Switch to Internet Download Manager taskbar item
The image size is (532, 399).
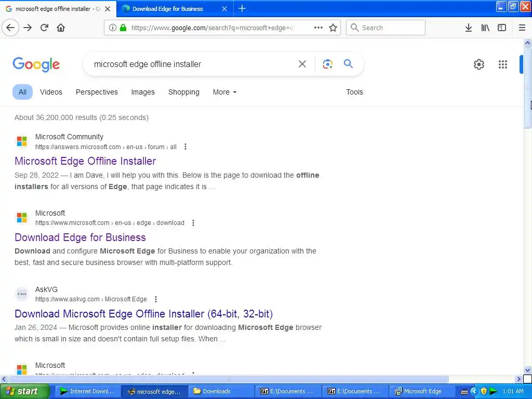(x=87, y=391)
